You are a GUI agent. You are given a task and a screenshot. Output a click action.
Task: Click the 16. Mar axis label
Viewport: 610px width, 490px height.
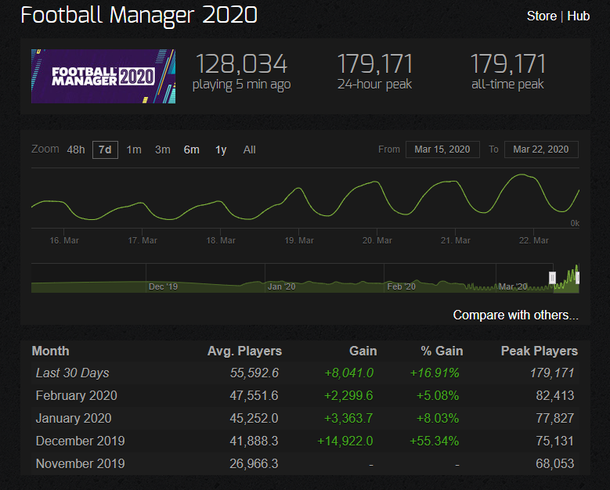64,240
